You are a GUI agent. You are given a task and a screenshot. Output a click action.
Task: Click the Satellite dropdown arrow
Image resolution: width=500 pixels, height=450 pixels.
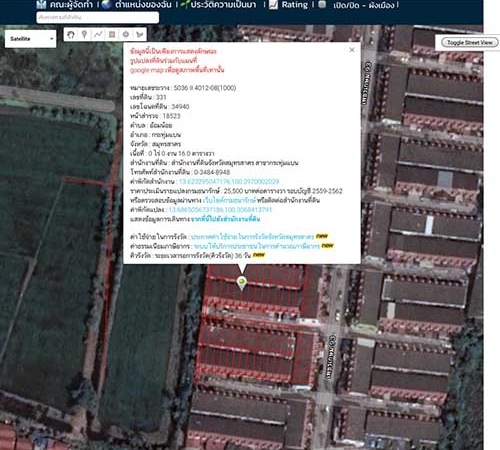pos(51,39)
